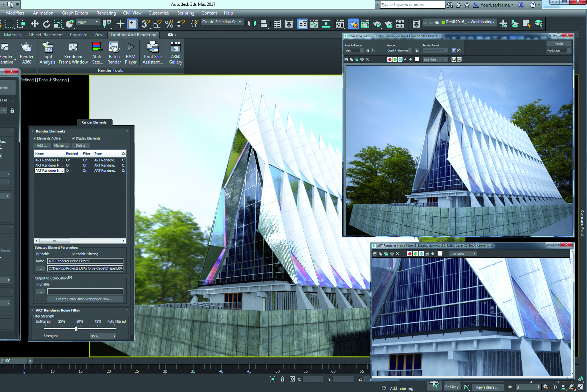Viewport: 587px width, 392px height.
Task: Open the Light Analysis tool
Action: (x=47, y=53)
